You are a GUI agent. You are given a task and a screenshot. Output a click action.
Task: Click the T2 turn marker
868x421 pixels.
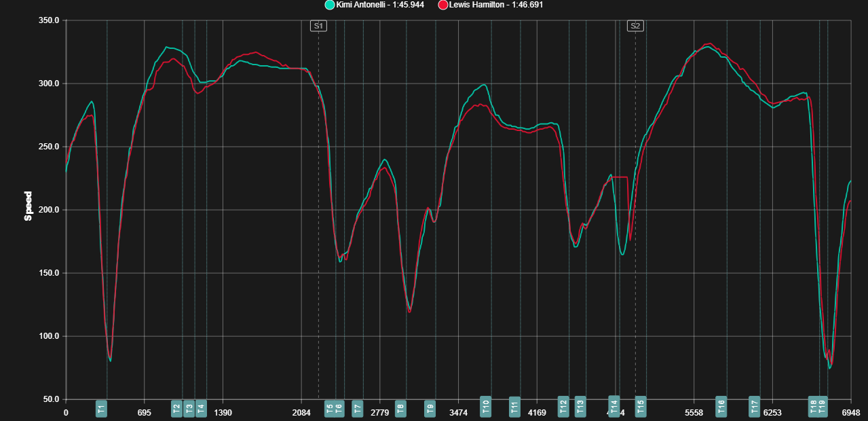(x=176, y=408)
